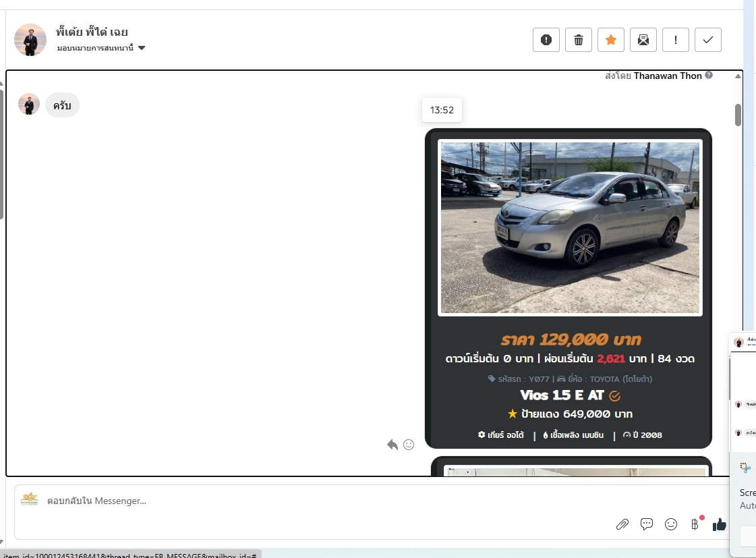Viewport: 756px width, 558px height.
Task: Open contact's profile picture in header
Action: 30,40
